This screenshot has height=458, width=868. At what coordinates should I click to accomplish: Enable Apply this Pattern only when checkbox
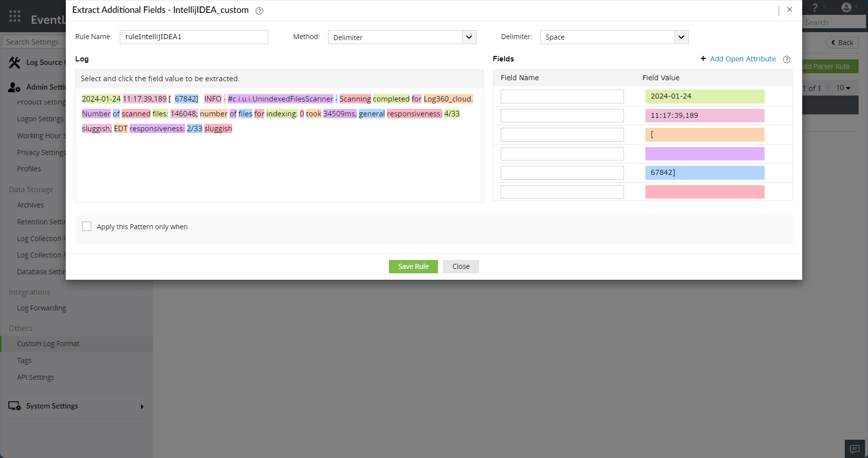tap(87, 226)
